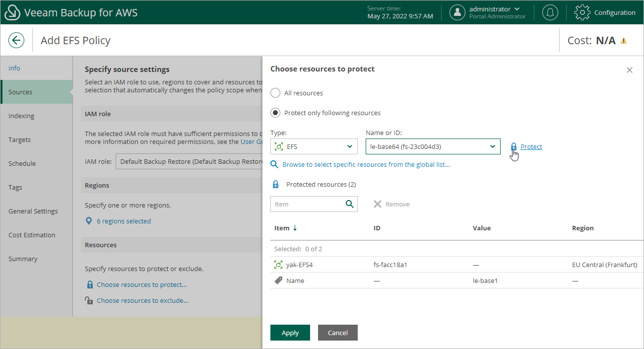Click the Apply button
This screenshot has height=349, width=644.
290,333
